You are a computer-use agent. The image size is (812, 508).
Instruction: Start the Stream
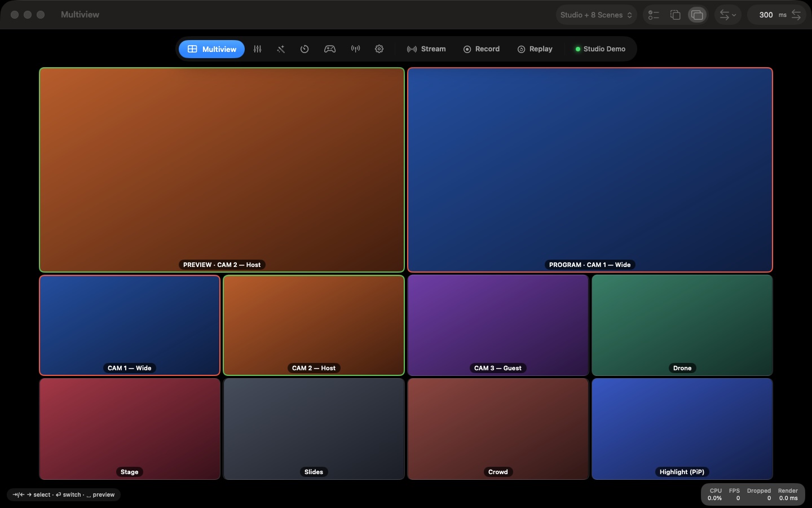[x=426, y=49]
